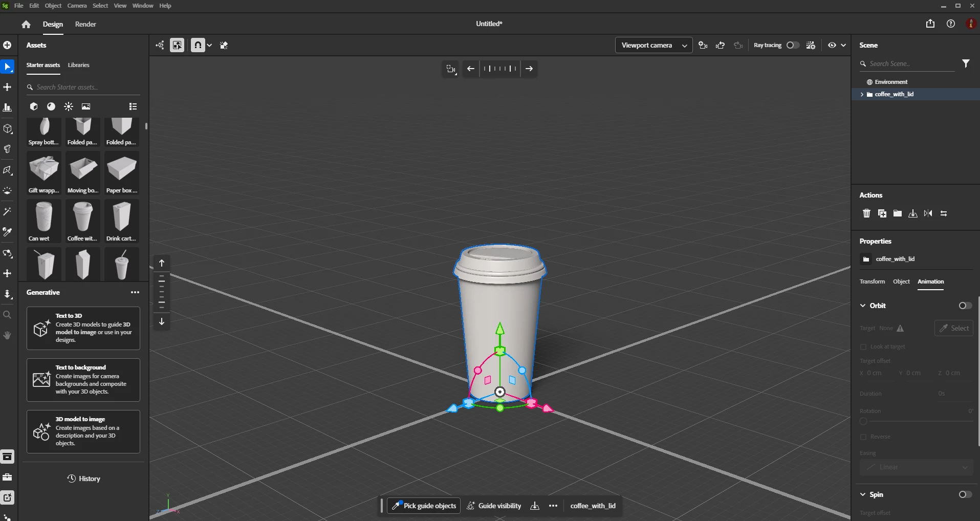Open the File menu

[19, 6]
